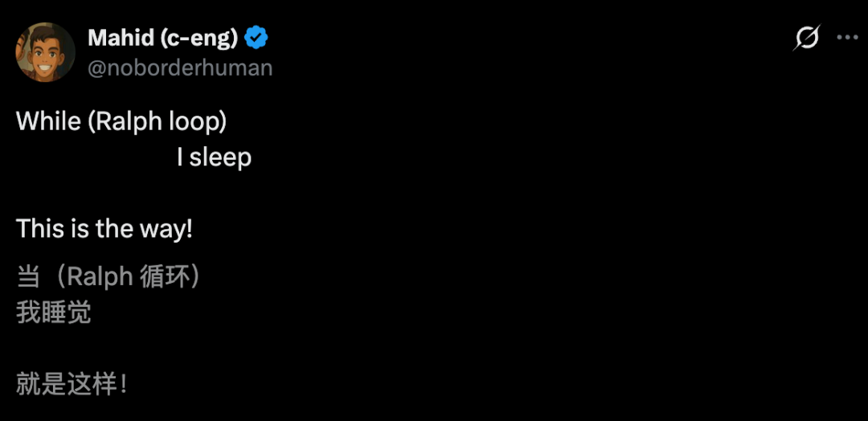The image size is (868, 421).
Task: Click the word 'sleep' in the tweet
Action: (220, 157)
